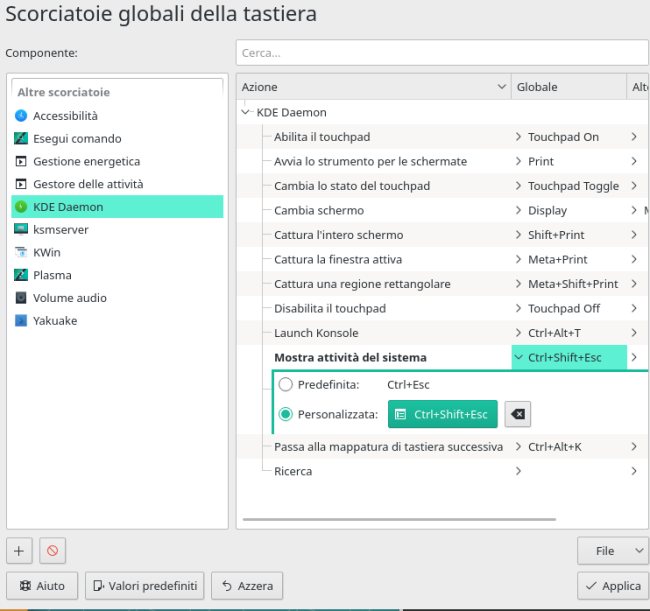
Task: Expand Display shortcut for Cambia schermo
Action: coord(518,210)
